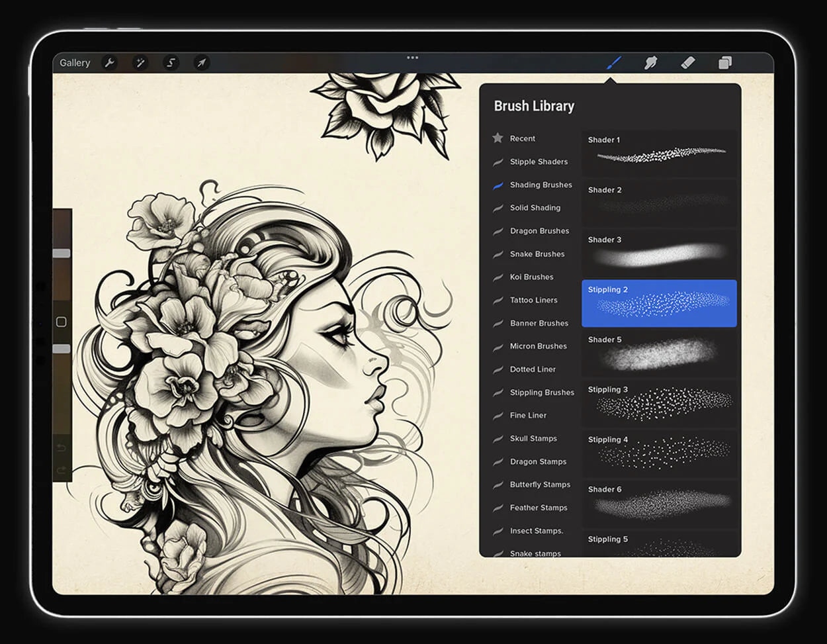This screenshot has width=827, height=644.
Task: Open the Skull Stamps set
Action: click(533, 438)
